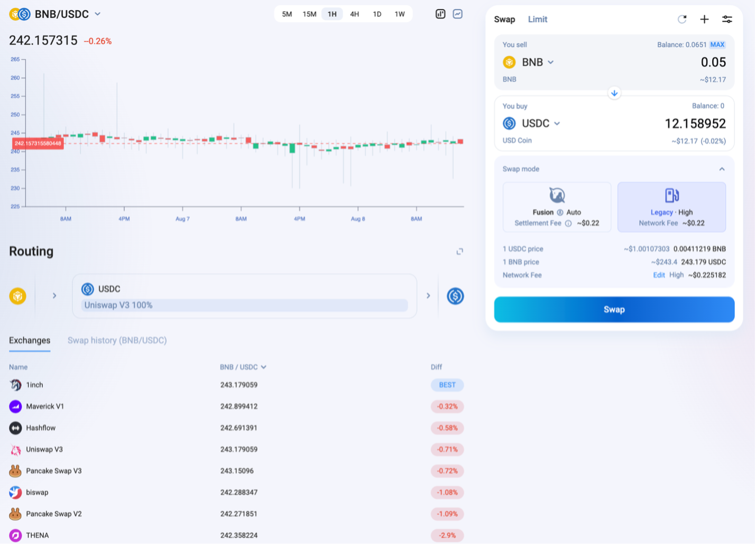
Task: Set chart interval to 15M
Action: pos(309,14)
